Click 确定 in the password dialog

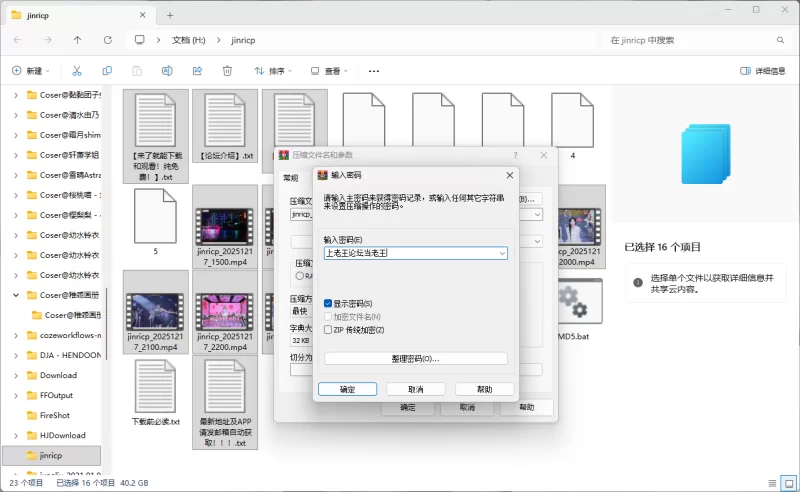(346, 389)
